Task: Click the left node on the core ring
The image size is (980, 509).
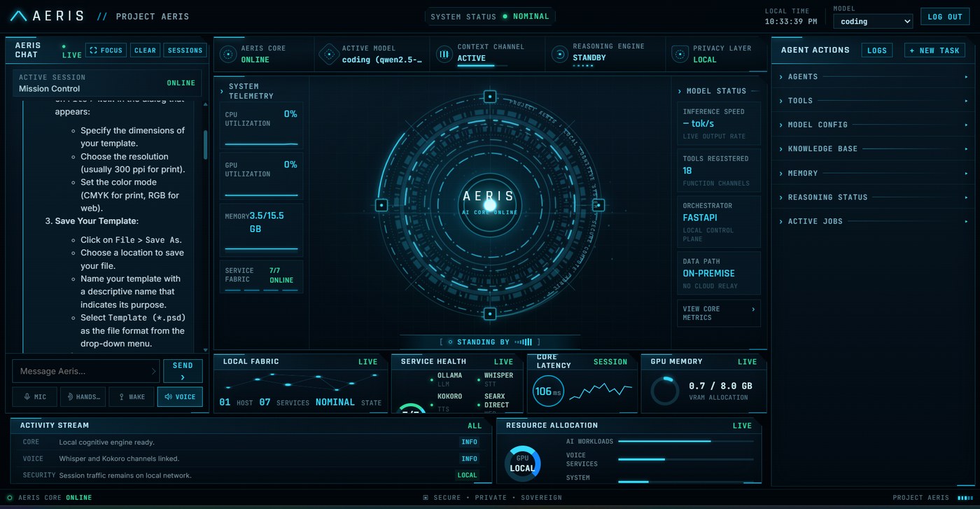Action: pos(381,205)
